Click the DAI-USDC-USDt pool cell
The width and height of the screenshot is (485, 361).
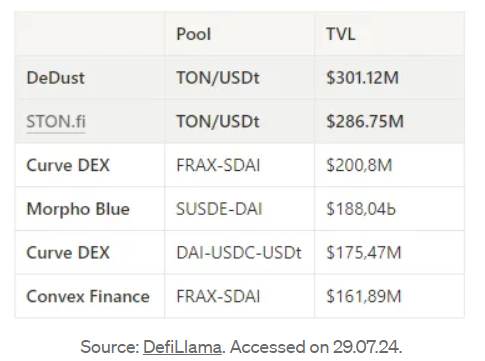239,253
